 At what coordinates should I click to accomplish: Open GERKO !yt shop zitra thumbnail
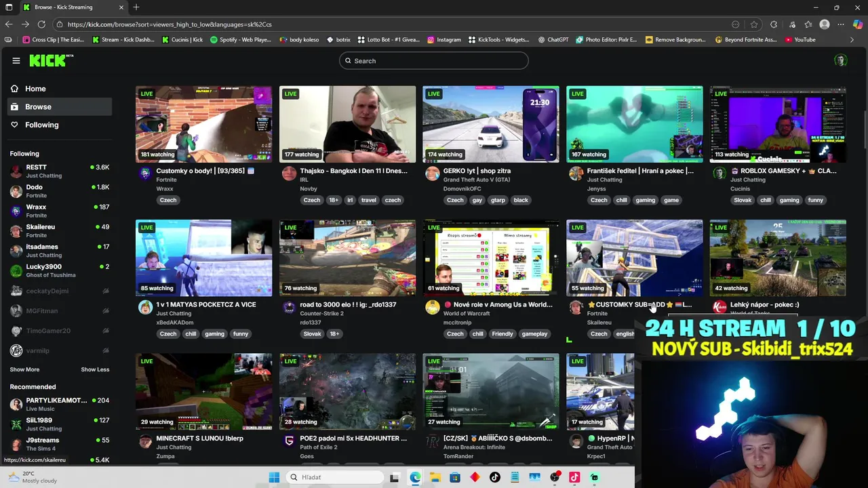(x=491, y=124)
